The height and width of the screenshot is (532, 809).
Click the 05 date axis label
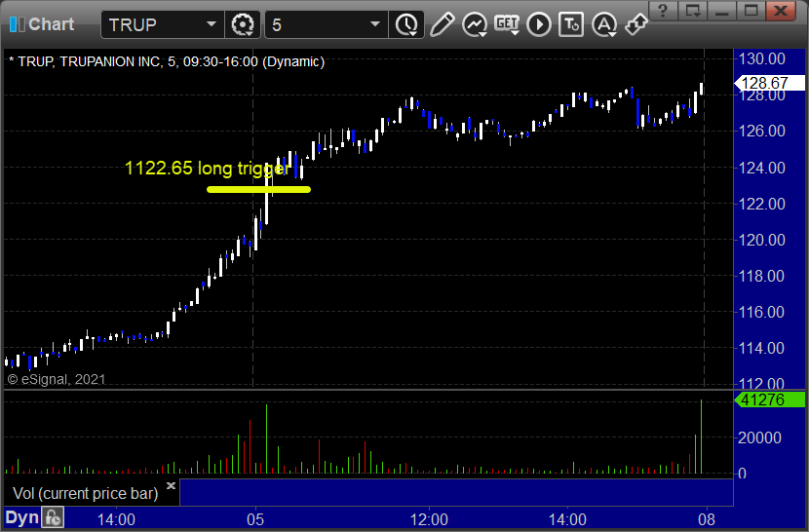[x=255, y=519]
